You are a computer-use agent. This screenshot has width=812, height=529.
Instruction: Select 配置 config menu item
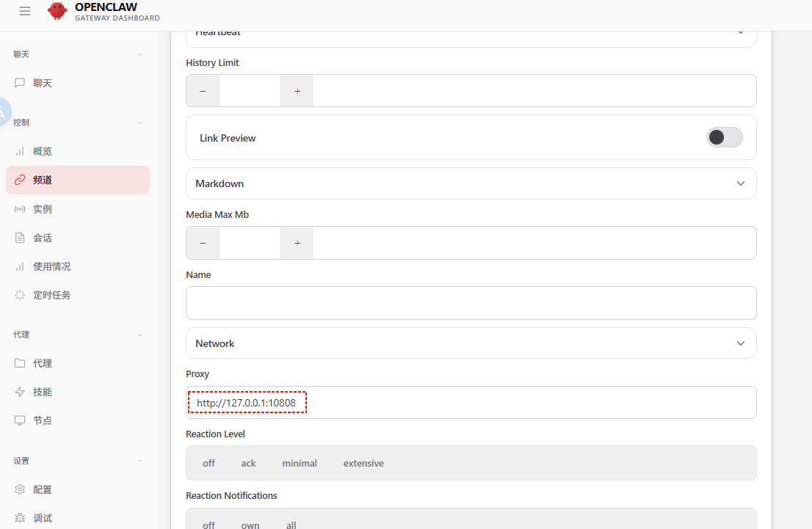click(x=43, y=489)
